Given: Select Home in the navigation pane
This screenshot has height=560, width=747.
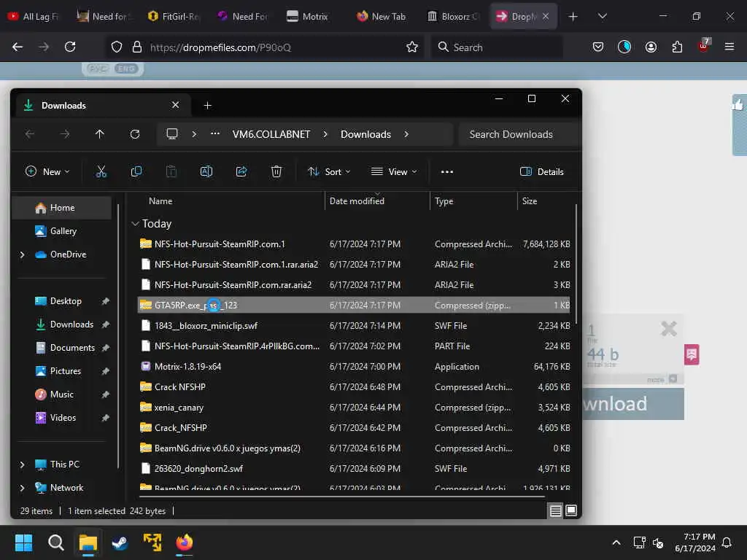Looking at the screenshot, I should pyautogui.click(x=61, y=208).
